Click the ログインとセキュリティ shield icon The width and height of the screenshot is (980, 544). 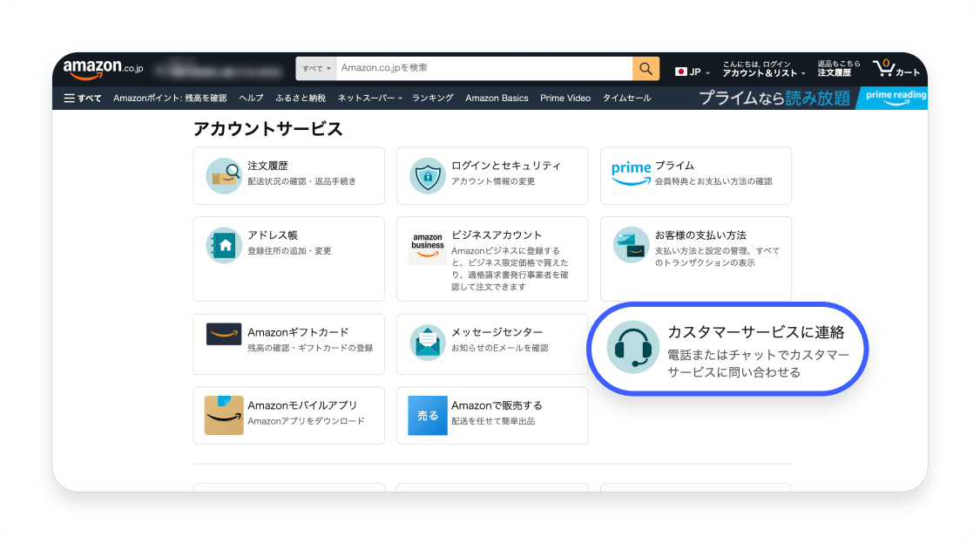tap(427, 176)
